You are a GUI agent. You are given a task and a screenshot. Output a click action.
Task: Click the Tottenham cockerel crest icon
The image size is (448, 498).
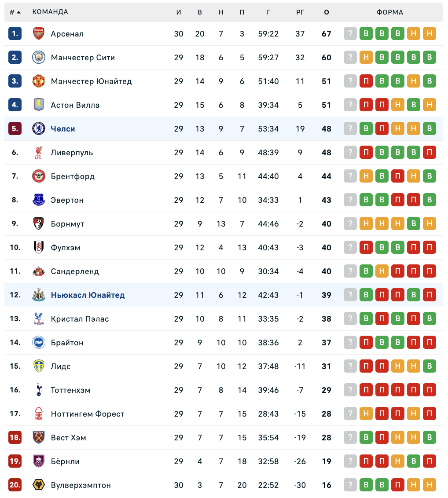pos(39,390)
